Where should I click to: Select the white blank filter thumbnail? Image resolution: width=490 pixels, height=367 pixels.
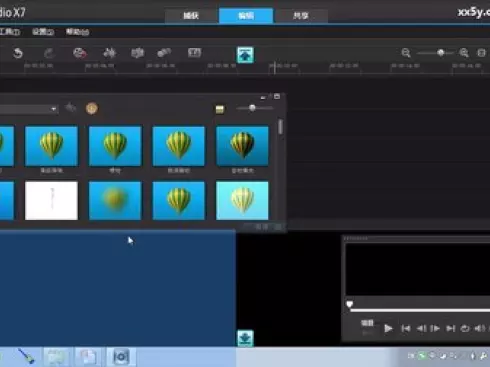pyautogui.click(x=51, y=200)
